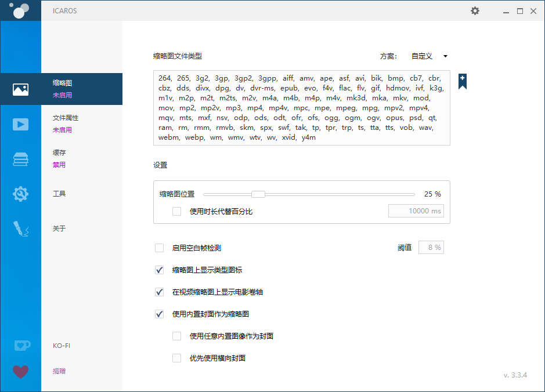Viewport: 545px width, 392px height.
Task: Check use duration instead of percentage
Action: [x=176, y=211]
